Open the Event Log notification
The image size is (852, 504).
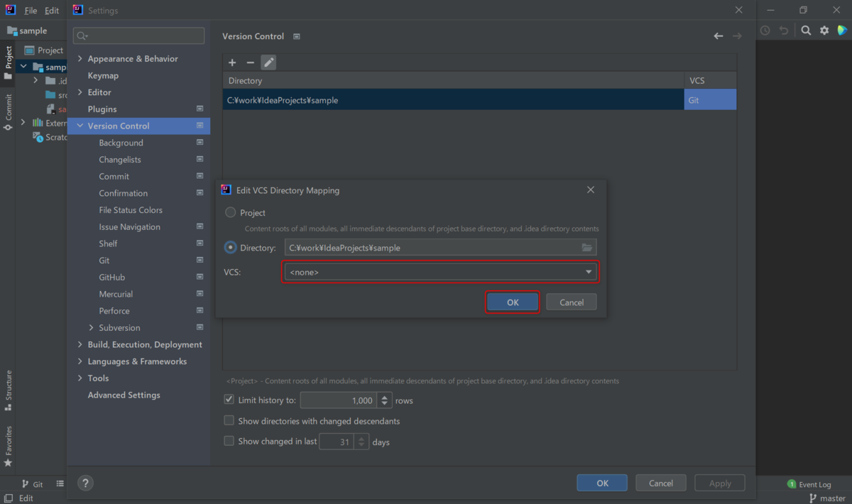click(x=809, y=484)
